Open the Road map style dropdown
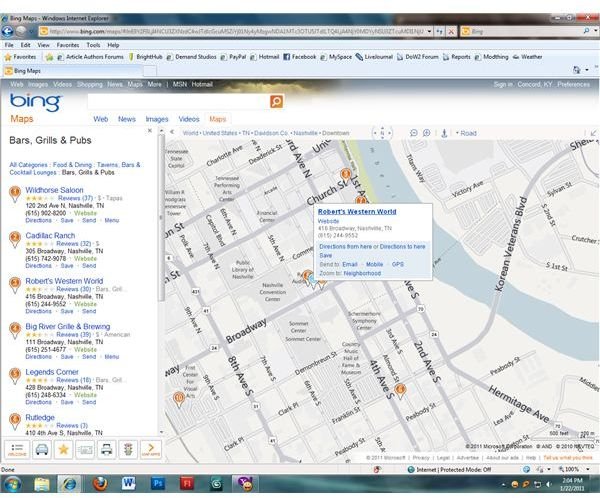 click(466, 133)
